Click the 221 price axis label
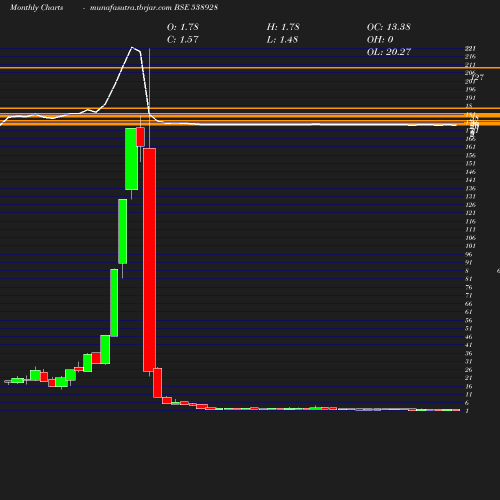The width and height of the screenshot is (500, 500). coord(470,48)
